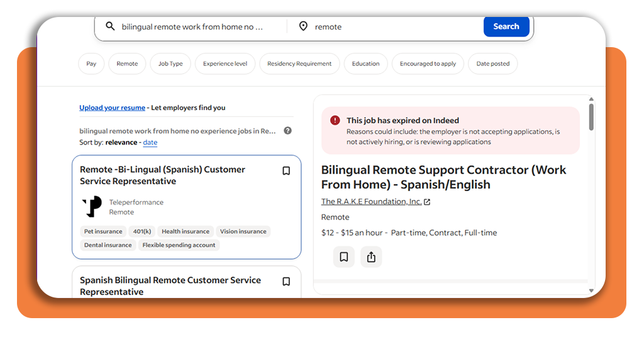Expand the Experience level filter
The width and height of the screenshot is (644, 337).
pyautogui.click(x=225, y=64)
